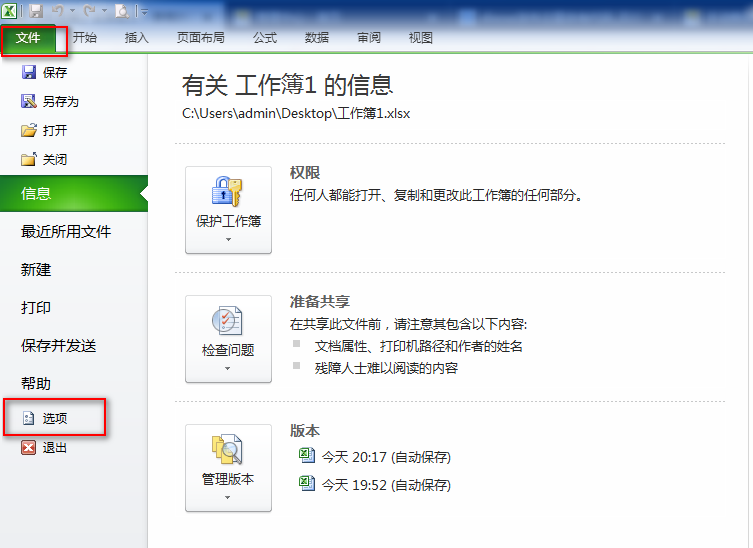
Task: Click 退出 to exit Excel
Action: pos(44,448)
